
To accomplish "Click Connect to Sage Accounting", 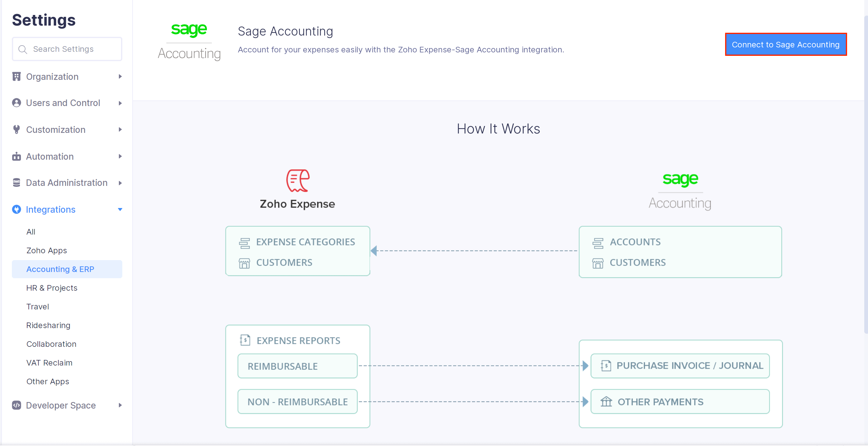I will click(785, 45).
